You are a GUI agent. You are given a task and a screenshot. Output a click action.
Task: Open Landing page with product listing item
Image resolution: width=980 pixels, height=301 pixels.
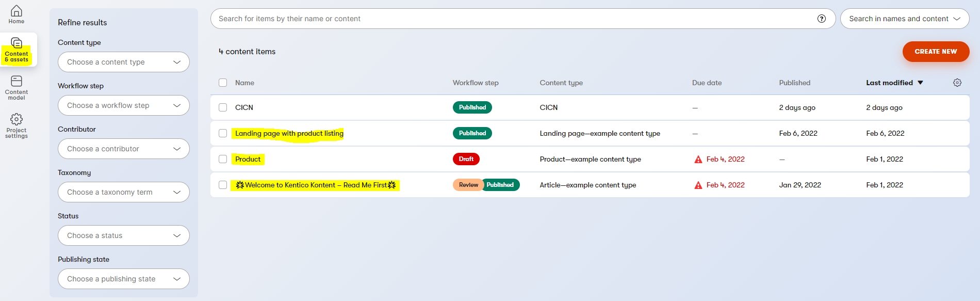coord(289,133)
